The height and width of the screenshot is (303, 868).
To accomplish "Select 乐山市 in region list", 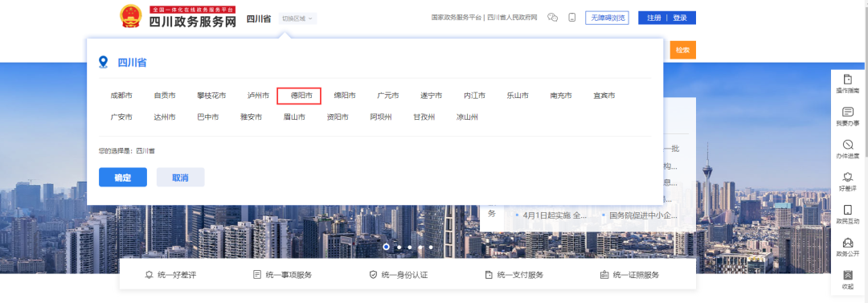I will click(x=518, y=96).
